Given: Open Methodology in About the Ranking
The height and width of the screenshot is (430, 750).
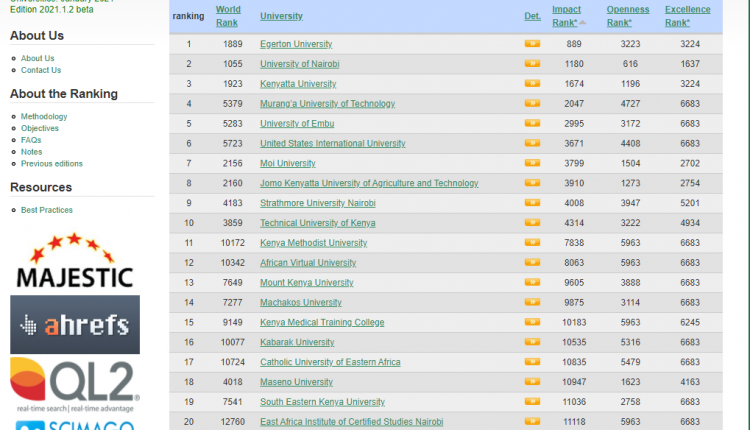Looking at the screenshot, I should pos(44,117).
